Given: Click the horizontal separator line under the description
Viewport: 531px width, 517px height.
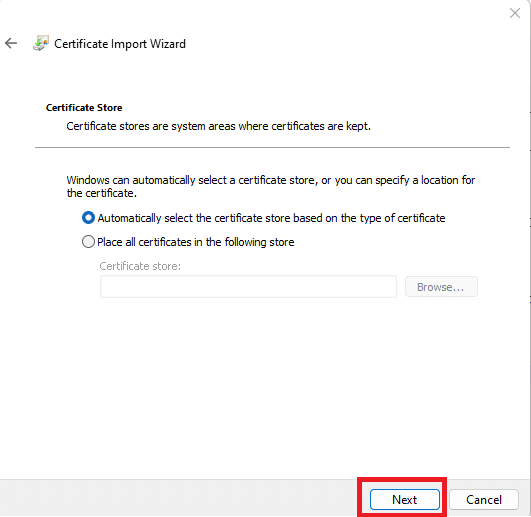Looking at the screenshot, I should [272, 148].
